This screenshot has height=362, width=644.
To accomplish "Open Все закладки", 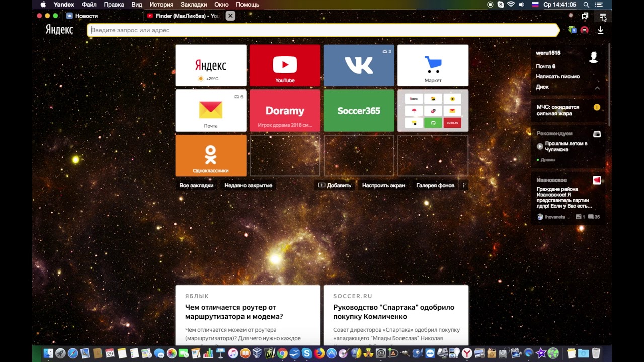I will [x=196, y=185].
